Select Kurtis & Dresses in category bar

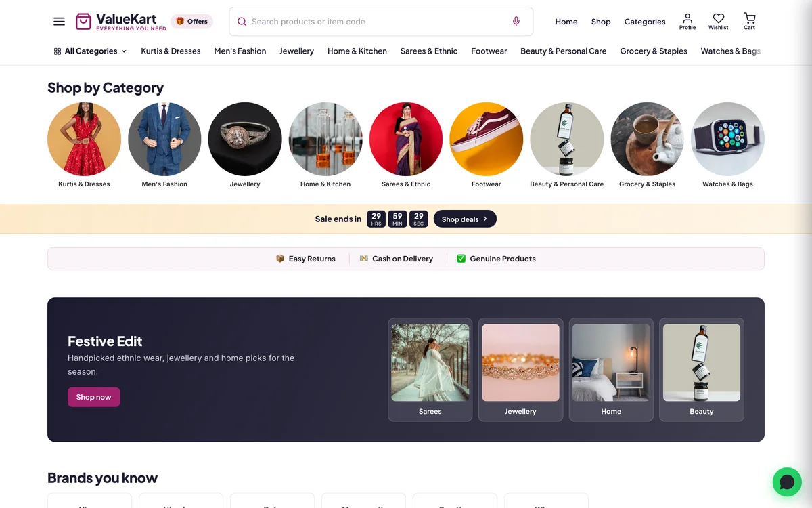coord(171,51)
